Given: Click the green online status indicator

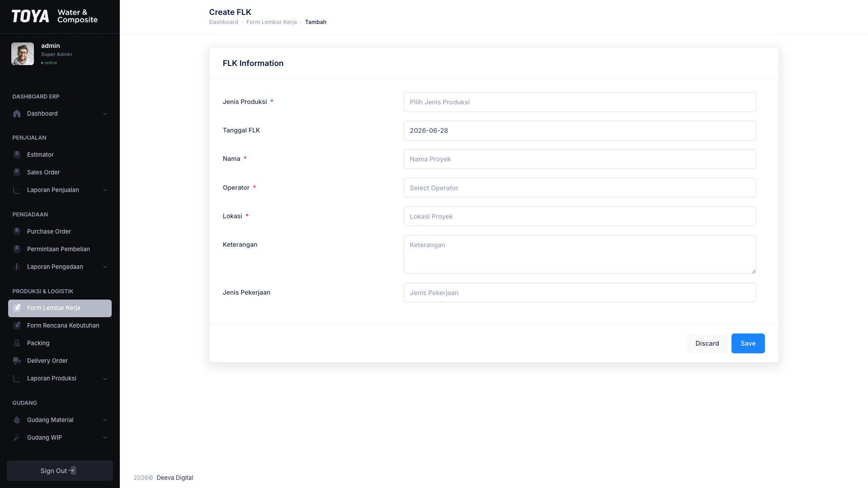Looking at the screenshot, I should pos(49,63).
